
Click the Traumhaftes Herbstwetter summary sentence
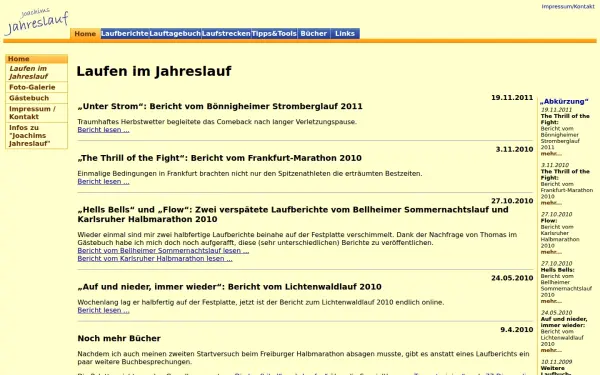(217, 122)
